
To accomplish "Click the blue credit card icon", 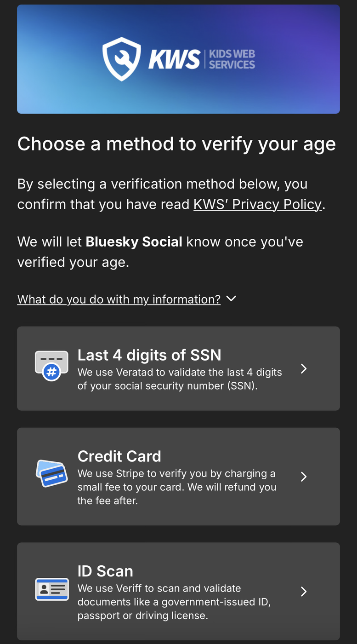I will click(x=52, y=474).
